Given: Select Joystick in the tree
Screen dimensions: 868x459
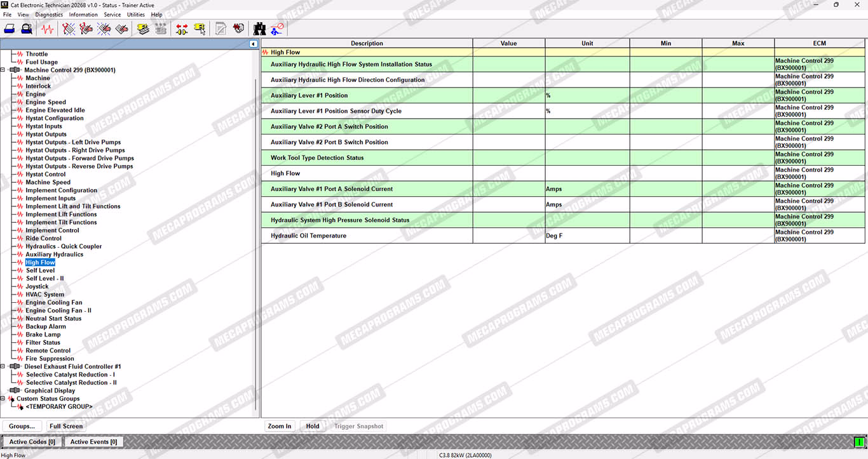Looking at the screenshot, I should [37, 287].
